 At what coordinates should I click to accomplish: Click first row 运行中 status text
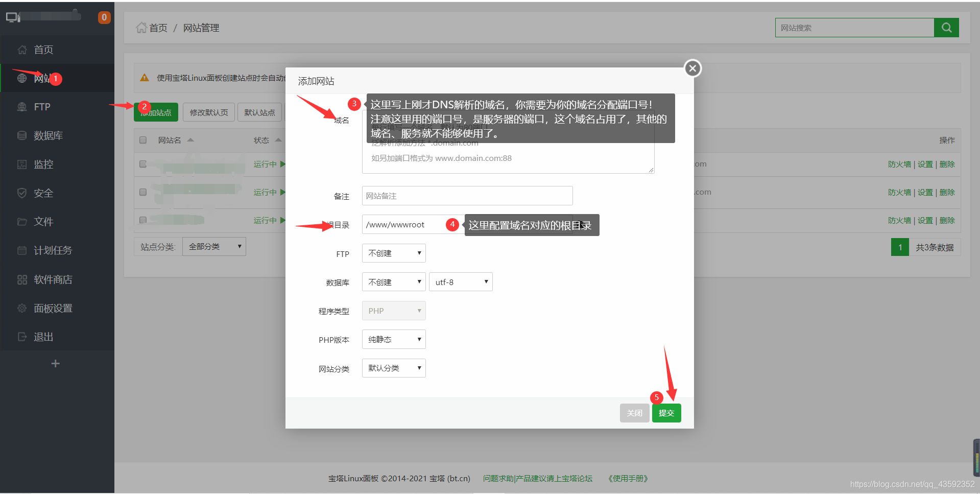pos(265,164)
